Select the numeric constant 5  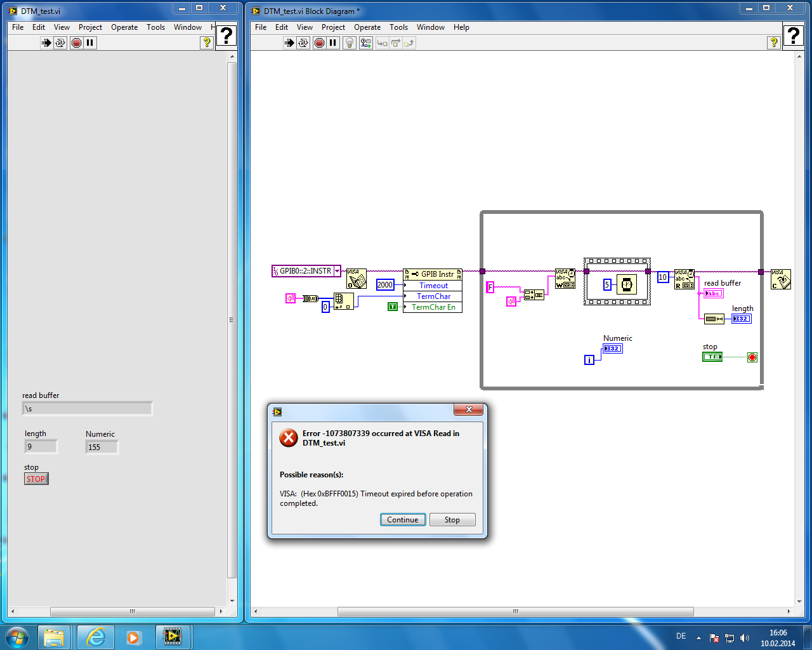click(x=607, y=284)
